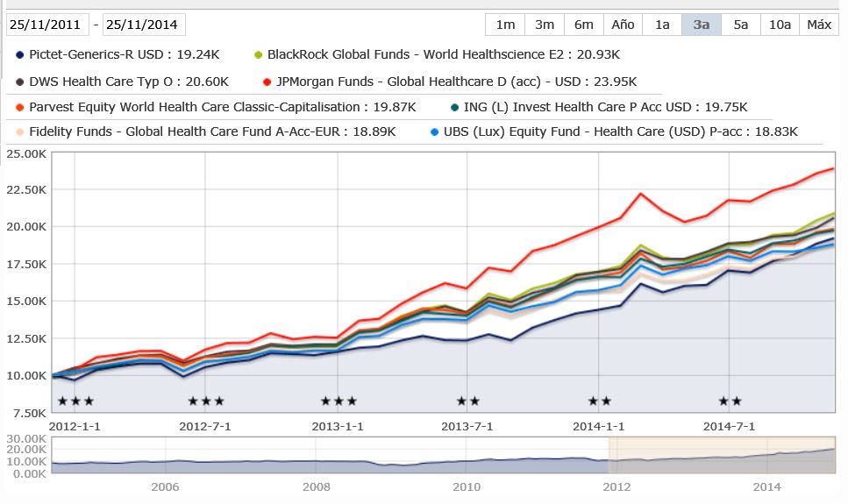This screenshot has width=848, height=504.
Task: Click the start date field 25/11/2011
Action: [x=48, y=25]
